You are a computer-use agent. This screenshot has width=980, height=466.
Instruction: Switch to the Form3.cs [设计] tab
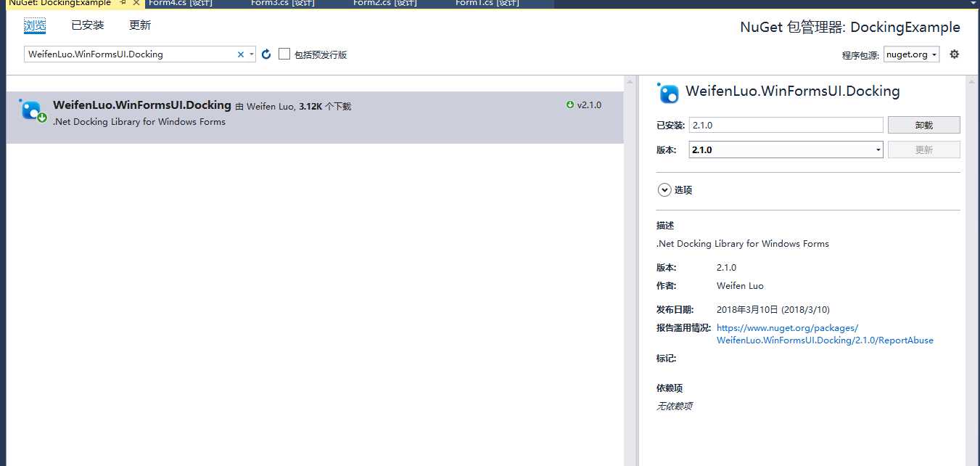point(283,3)
